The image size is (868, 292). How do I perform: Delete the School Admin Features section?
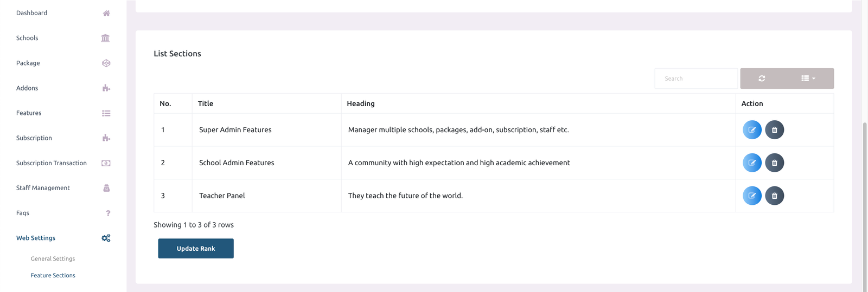[774, 163]
